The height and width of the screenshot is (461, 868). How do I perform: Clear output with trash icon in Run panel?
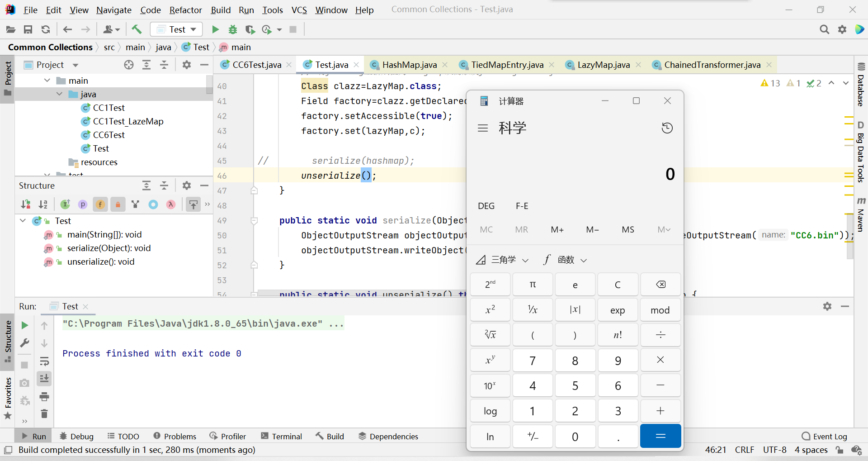[44, 414]
